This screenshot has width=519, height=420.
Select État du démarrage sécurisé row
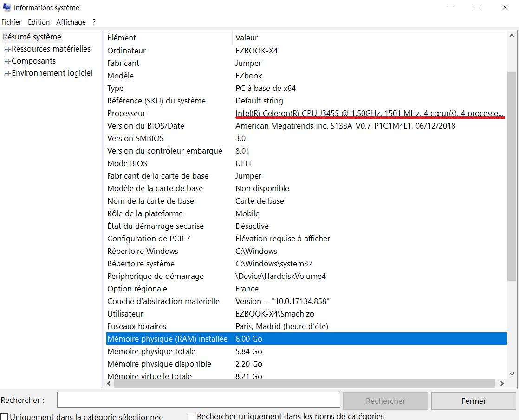pyautogui.click(x=306, y=226)
